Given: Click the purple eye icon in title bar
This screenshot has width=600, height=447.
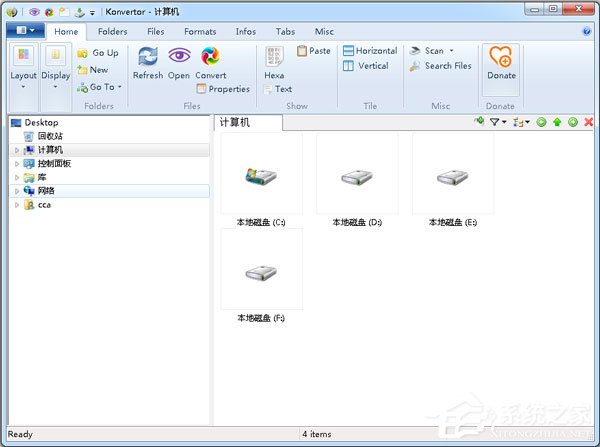Looking at the screenshot, I should [34, 12].
